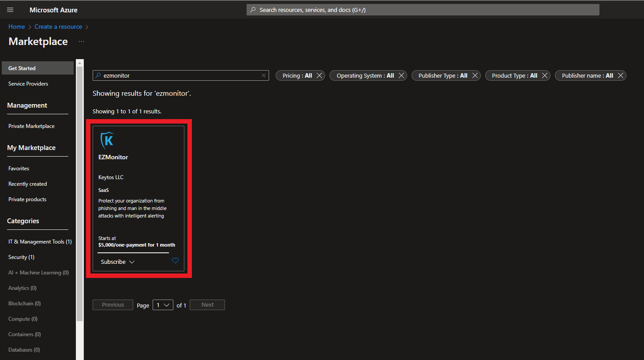Screen dimensions: 644x360
Task: Open Private products
Action: [27, 199]
